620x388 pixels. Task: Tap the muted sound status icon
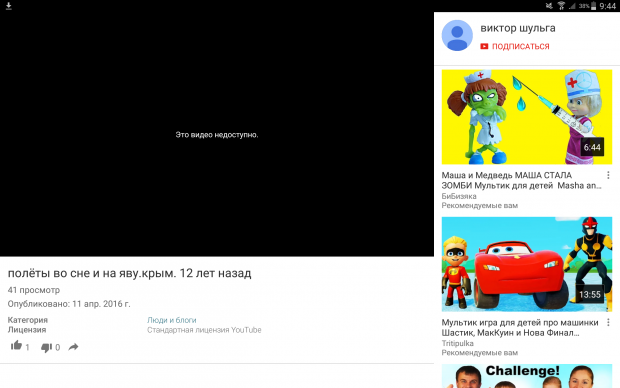click(x=549, y=6)
